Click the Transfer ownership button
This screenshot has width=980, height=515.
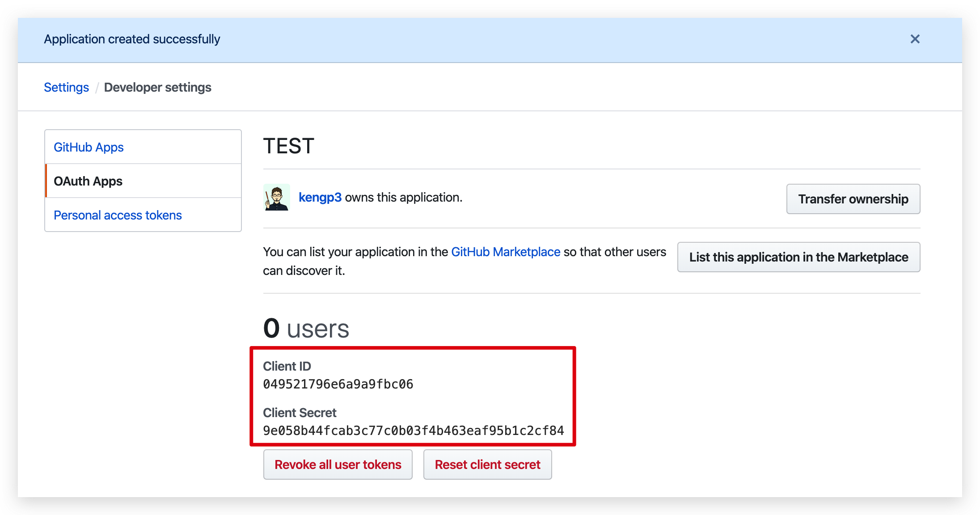(x=853, y=199)
